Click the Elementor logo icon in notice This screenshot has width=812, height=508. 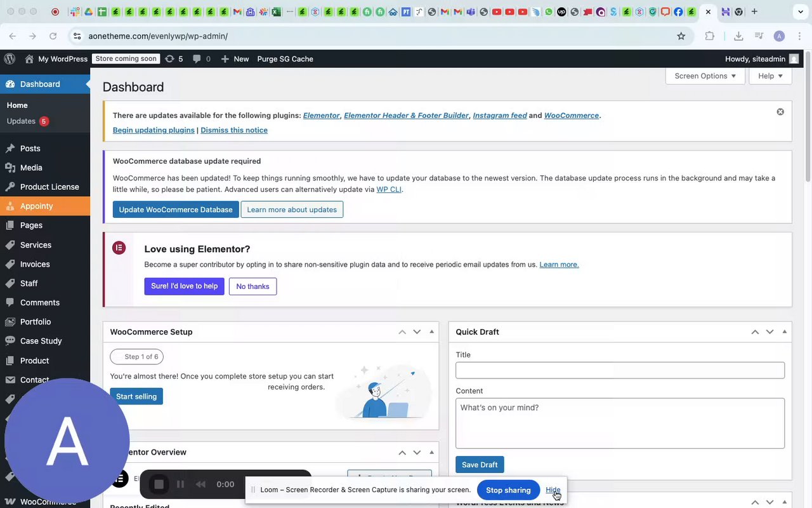(x=119, y=248)
